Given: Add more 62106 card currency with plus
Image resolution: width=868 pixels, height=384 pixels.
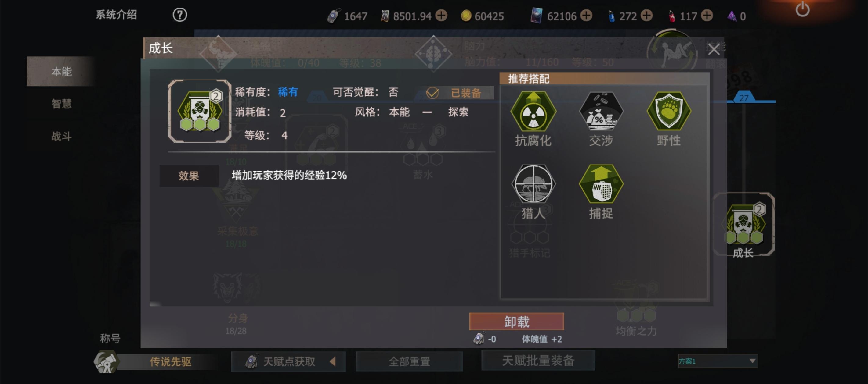Looking at the screenshot, I should pyautogui.click(x=586, y=16).
